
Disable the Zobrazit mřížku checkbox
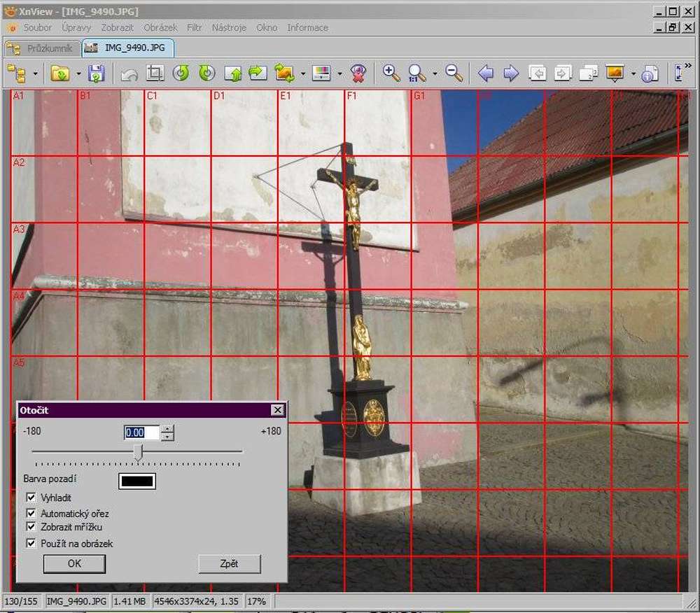point(31,527)
